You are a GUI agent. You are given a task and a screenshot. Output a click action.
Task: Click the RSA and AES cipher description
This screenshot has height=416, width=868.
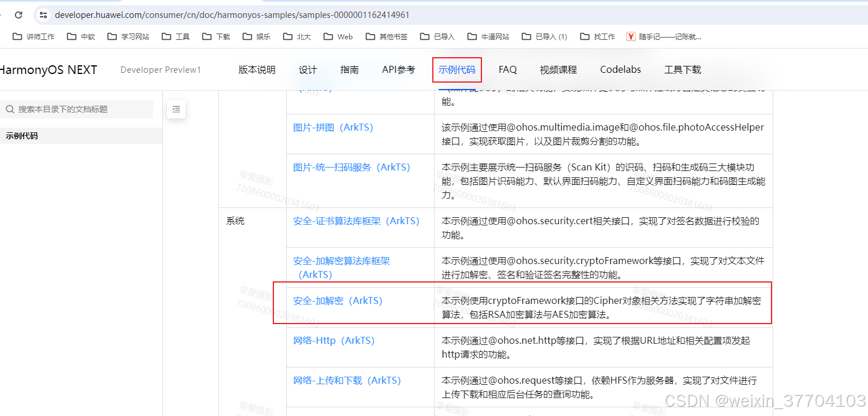(601, 307)
